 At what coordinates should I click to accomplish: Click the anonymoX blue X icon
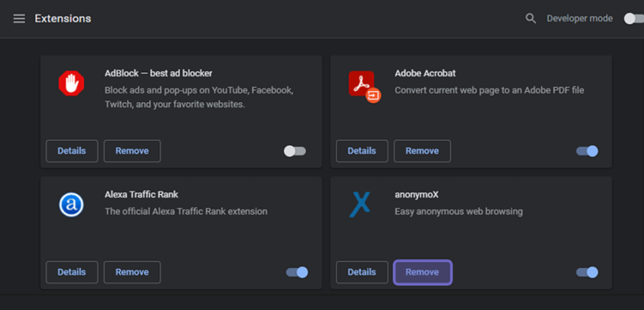coord(360,205)
